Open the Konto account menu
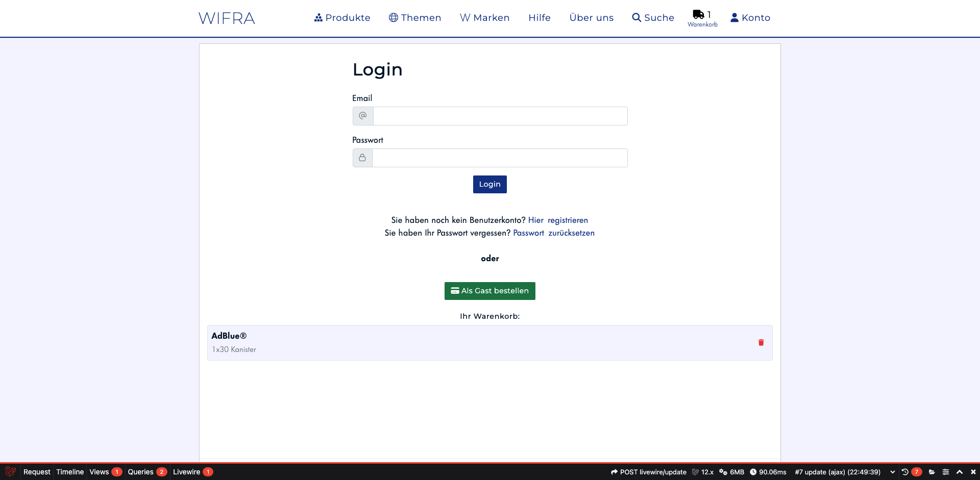Screen dimensions: 980x480 [x=750, y=18]
